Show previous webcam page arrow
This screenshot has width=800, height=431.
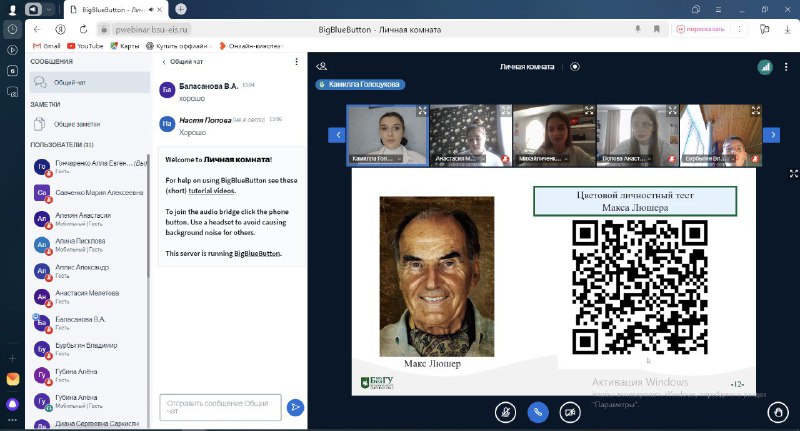click(x=337, y=135)
